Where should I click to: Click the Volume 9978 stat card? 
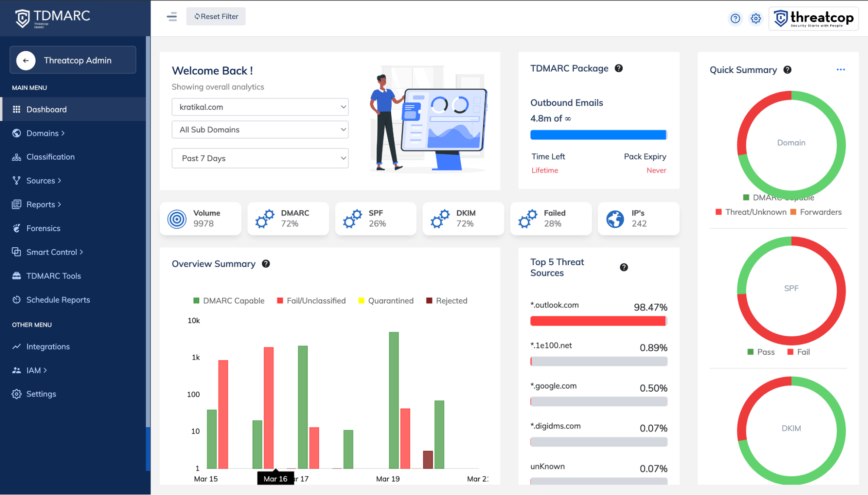tap(200, 219)
